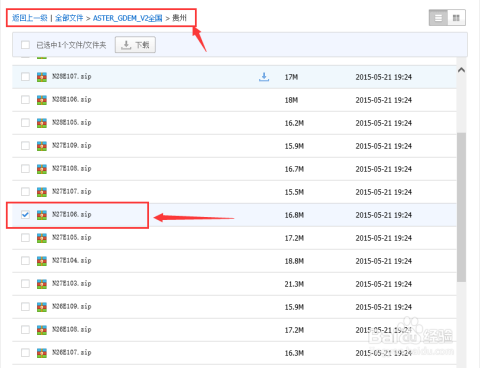480x368 pixels.
Task: Open the 全部文件 breadcrumb link
Action: coord(69,18)
